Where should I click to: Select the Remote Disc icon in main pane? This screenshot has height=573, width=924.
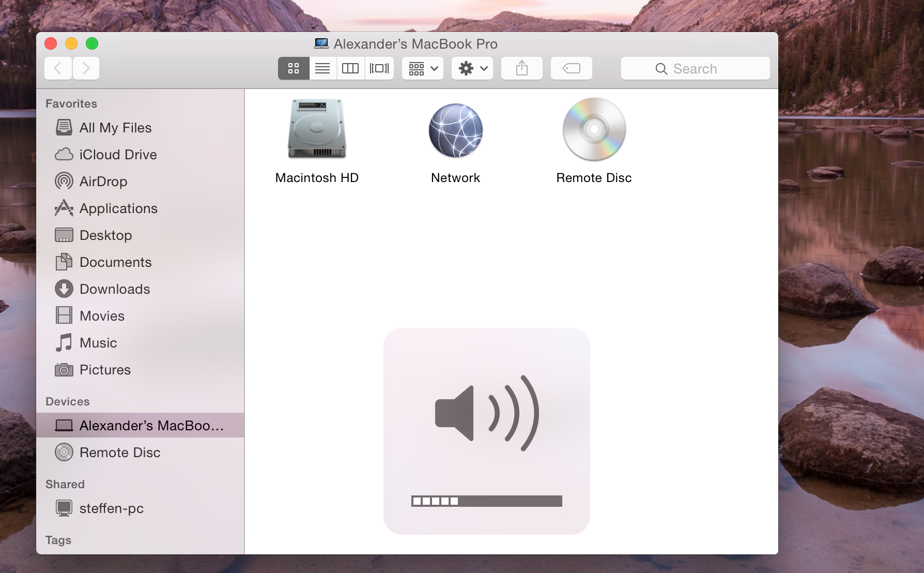click(594, 129)
